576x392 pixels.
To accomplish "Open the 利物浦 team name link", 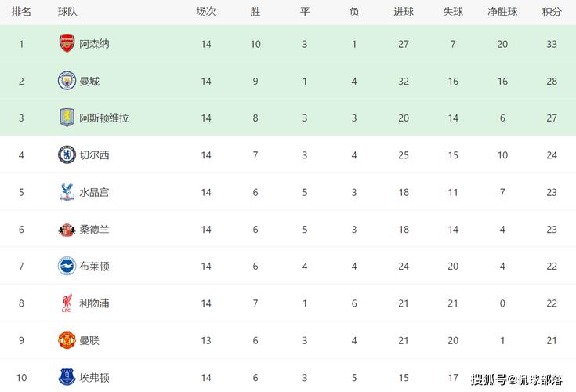I will point(94,303).
